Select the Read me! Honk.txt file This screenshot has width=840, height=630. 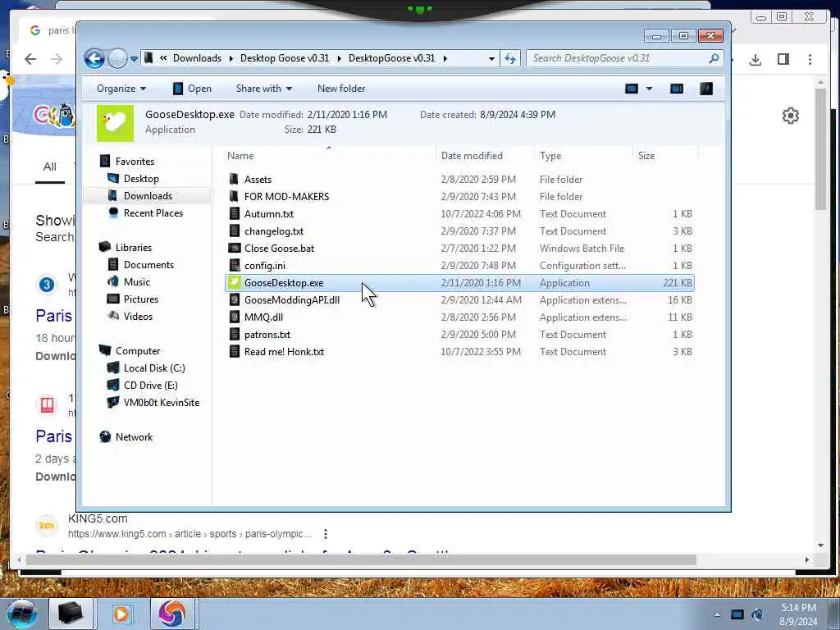pos(284,351)
